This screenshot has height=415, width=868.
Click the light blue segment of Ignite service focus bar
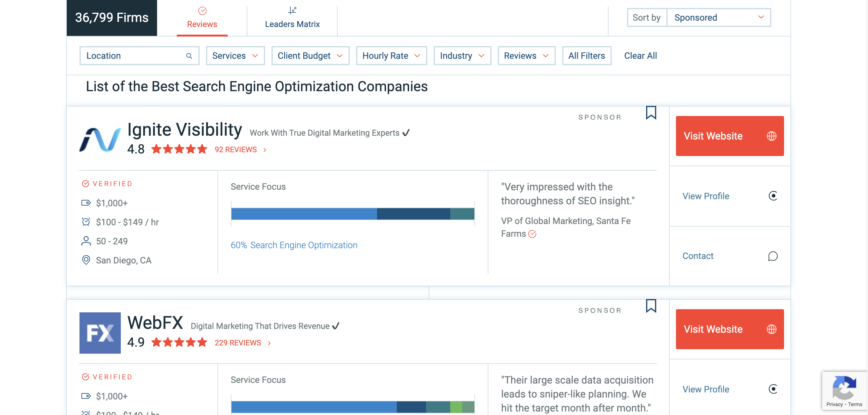304,214
